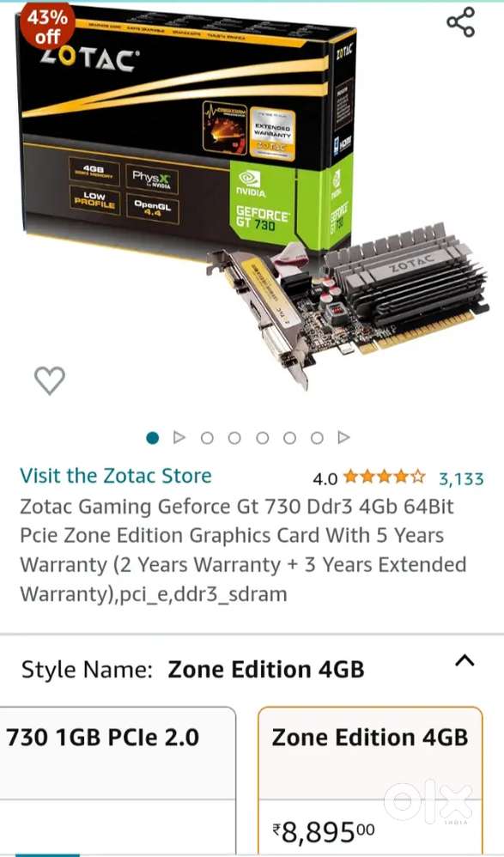Tap the Zotac GT 730 product image
This screenshot has height=857, width=504.
(252, 197)
